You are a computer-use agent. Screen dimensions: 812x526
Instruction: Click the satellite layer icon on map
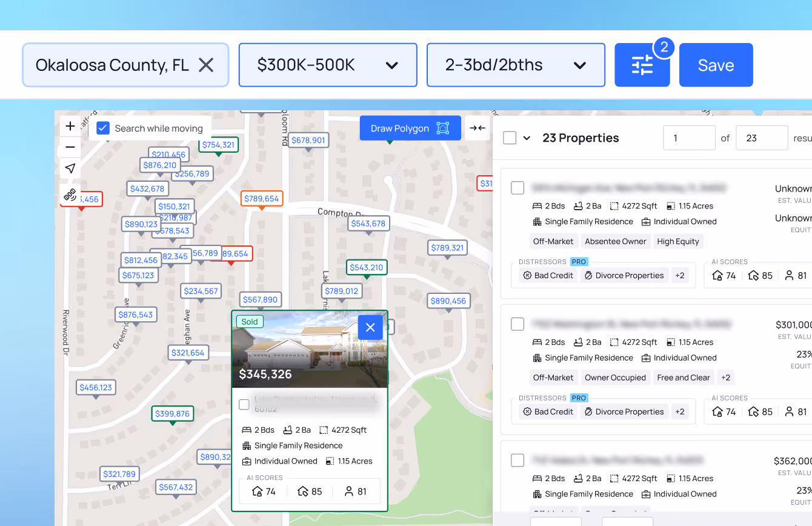click(x=70, y=195)
